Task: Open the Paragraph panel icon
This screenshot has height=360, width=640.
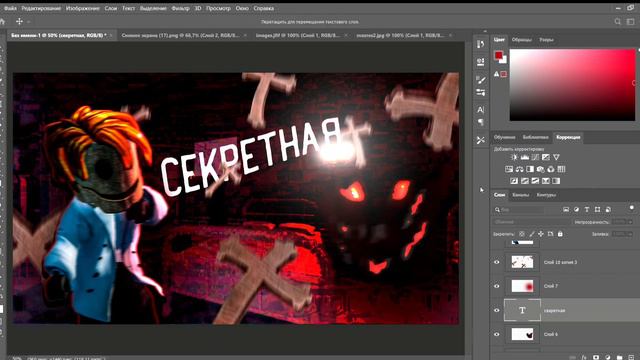Action: click(x=480, y=122)
